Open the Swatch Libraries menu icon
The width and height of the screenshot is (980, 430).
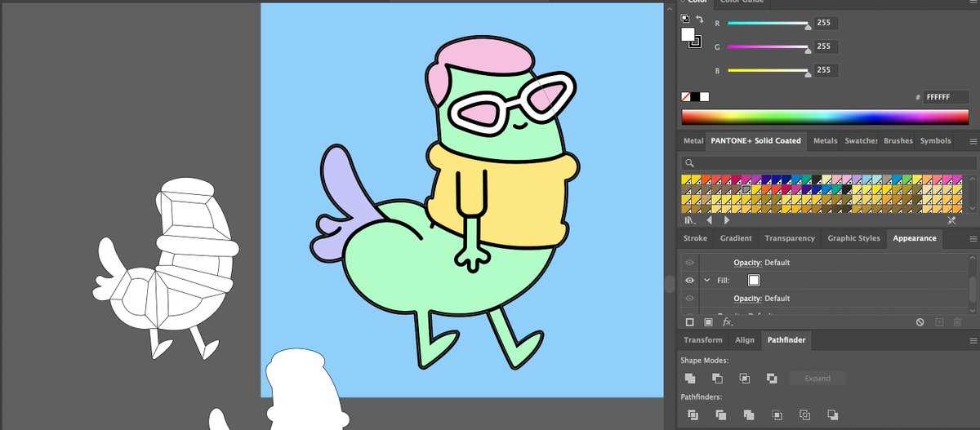click(x=689, y=220)
